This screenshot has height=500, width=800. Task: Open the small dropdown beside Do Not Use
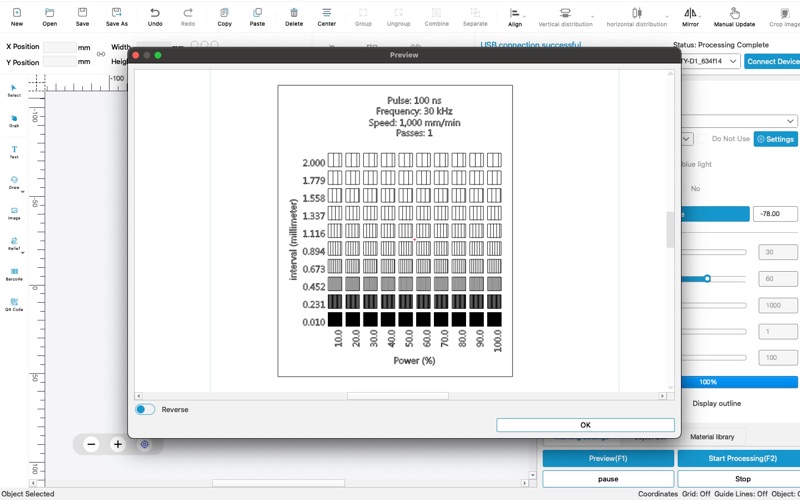(x=687, y=139)
